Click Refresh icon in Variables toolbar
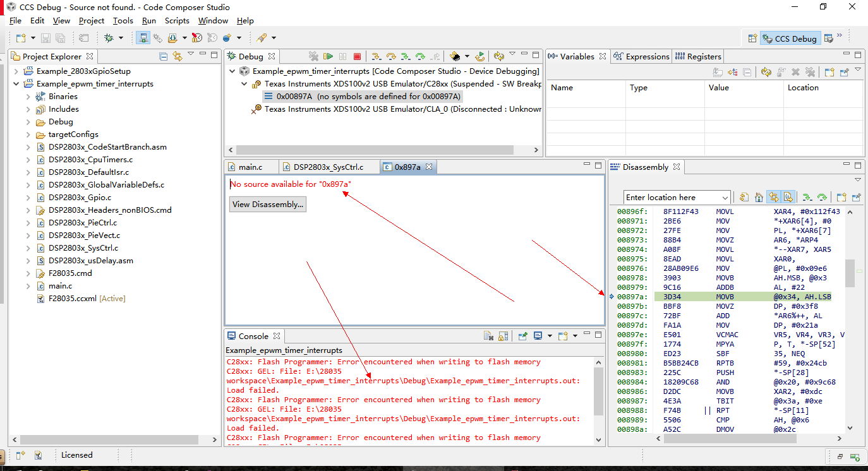The height and width of the screenshot is (471, 868). pyautogui.click(x=766, y=72)
